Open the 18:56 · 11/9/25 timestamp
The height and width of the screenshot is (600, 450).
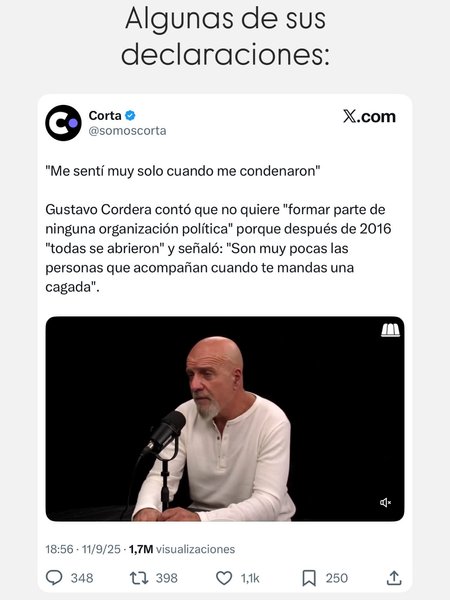tap(83, 549)
